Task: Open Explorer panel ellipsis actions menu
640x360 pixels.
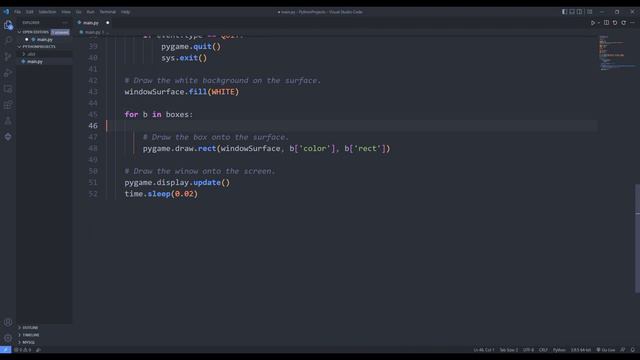Action: (64, 22)
